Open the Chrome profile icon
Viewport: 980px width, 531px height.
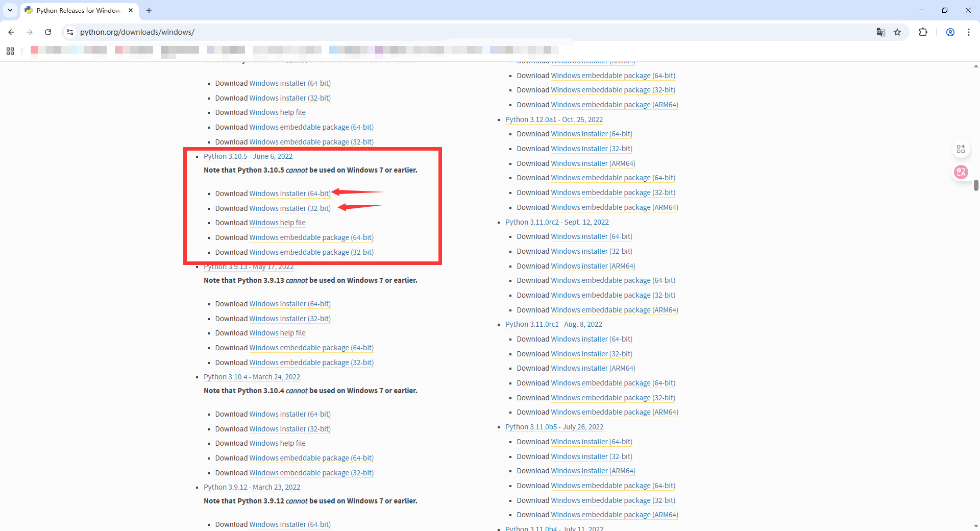click(x=950, y=32)
